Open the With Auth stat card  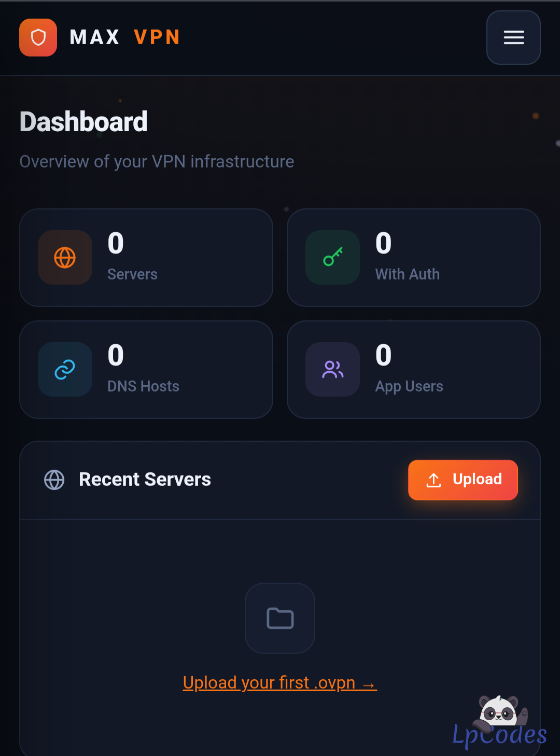click(x=414, y=258)
